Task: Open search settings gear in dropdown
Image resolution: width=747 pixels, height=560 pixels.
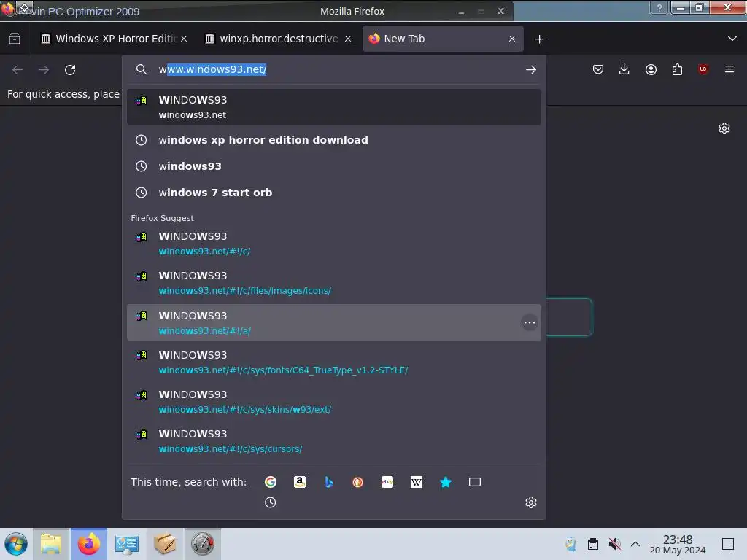Action: coord(531,502)
